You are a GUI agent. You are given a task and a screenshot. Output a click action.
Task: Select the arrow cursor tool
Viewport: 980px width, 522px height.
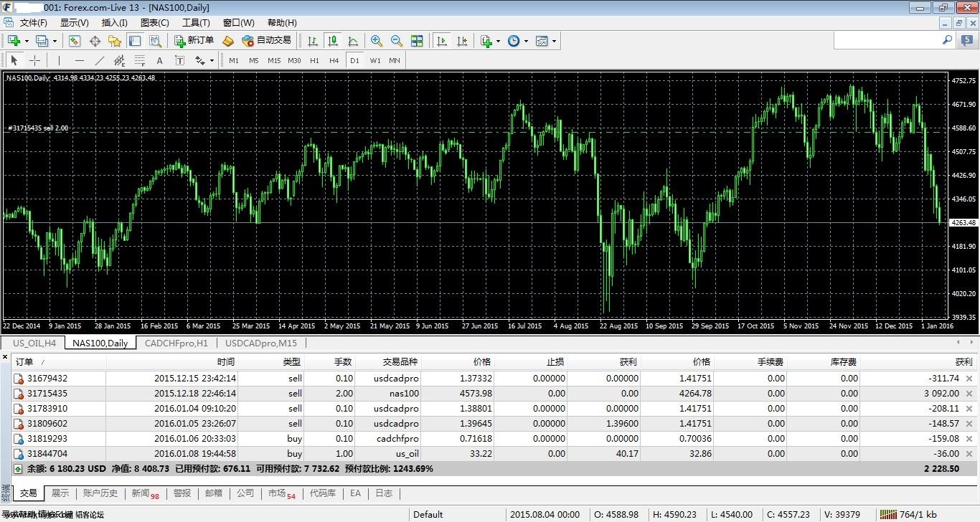pos(14,60)
